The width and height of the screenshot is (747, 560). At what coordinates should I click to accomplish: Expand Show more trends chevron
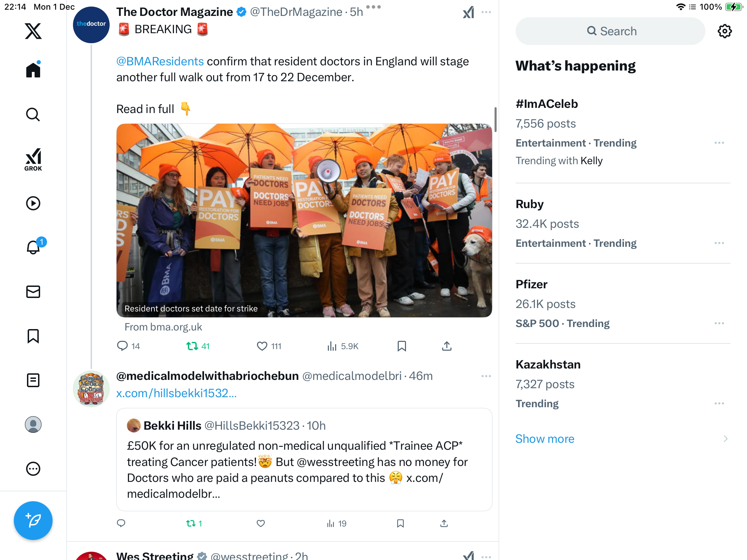[726, 439]
